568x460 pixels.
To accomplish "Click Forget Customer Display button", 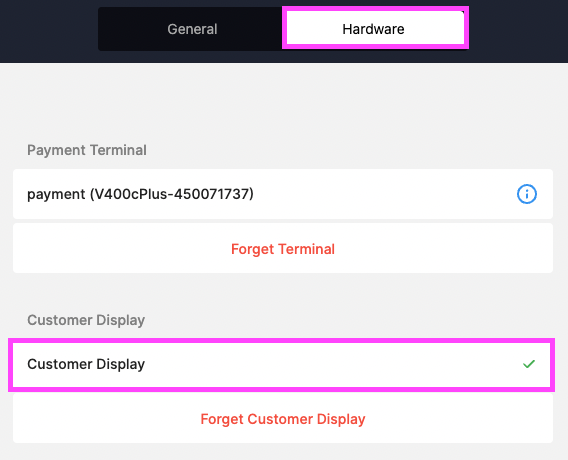I will (x=283, y=418).
